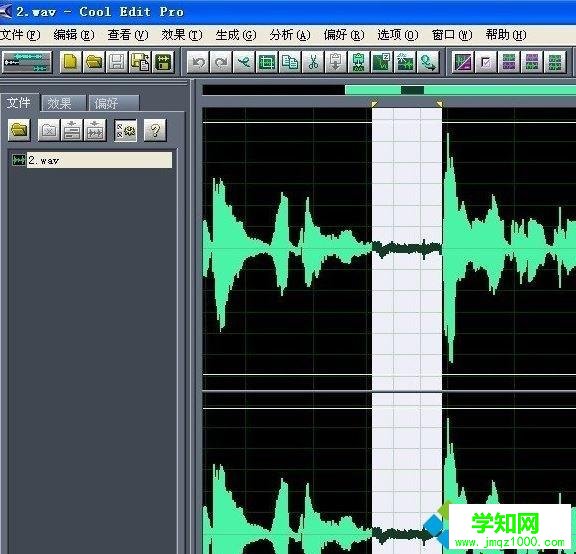Open the 选项(O) menu

(398, 35)
